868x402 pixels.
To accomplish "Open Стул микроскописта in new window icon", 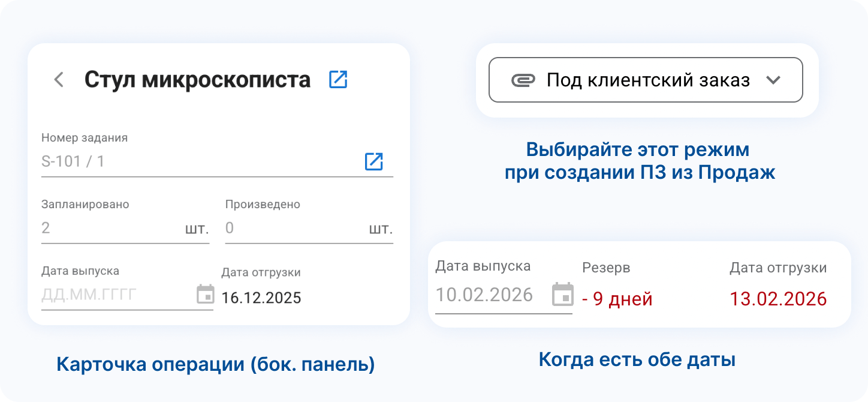I will click(x=338, y=80).
